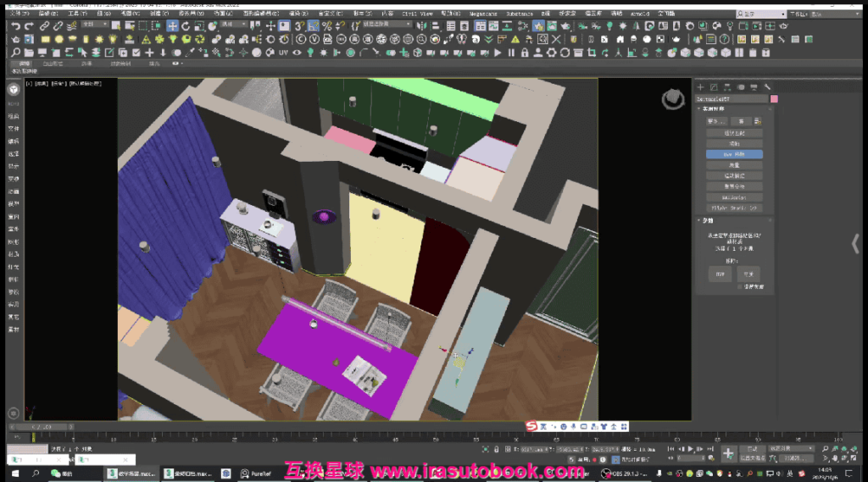868x482 pixels.
Task: Click the magnifier search icon in third toolbar row
Action: [15, 53]
